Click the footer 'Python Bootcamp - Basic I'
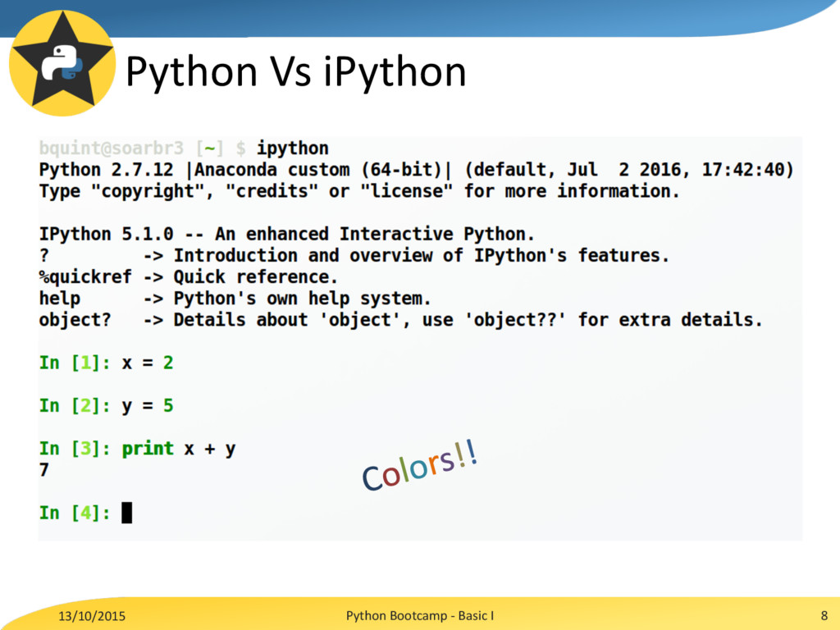Viewport: 840px width, 630px height. [x=419, y=615]
